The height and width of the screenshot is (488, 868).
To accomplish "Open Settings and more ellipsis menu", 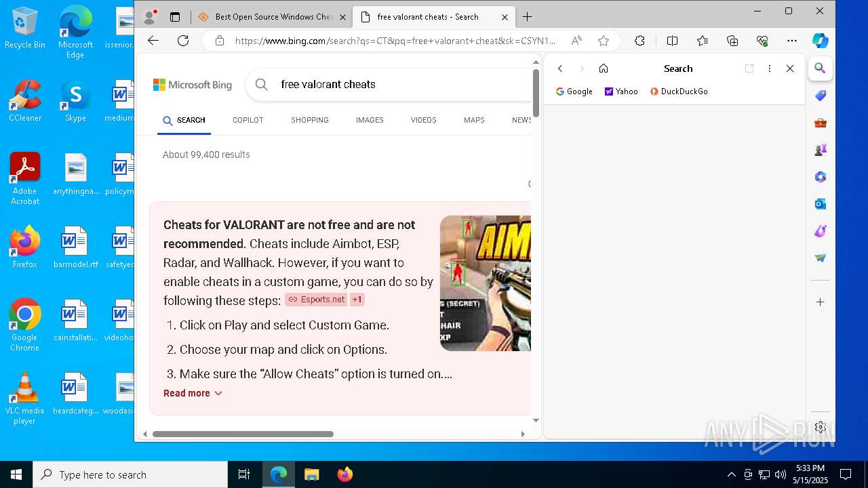I will click(x=792, y=41).
